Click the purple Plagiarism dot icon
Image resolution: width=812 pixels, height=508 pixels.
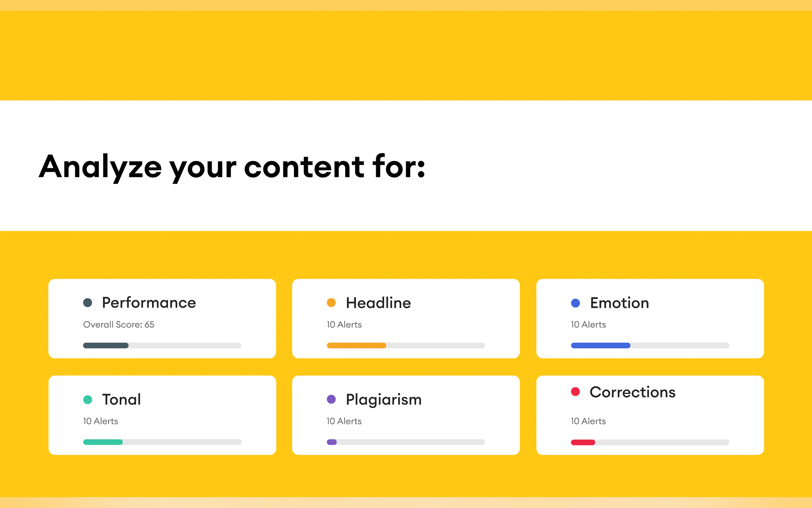point(331,399)
